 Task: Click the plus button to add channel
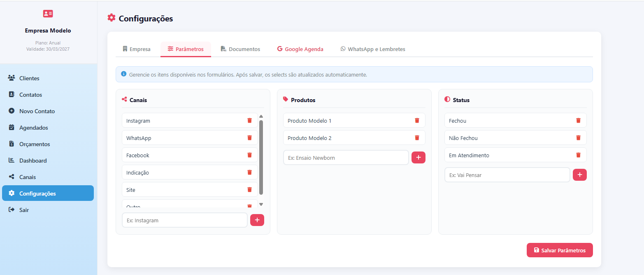click(x=257, y=220)
